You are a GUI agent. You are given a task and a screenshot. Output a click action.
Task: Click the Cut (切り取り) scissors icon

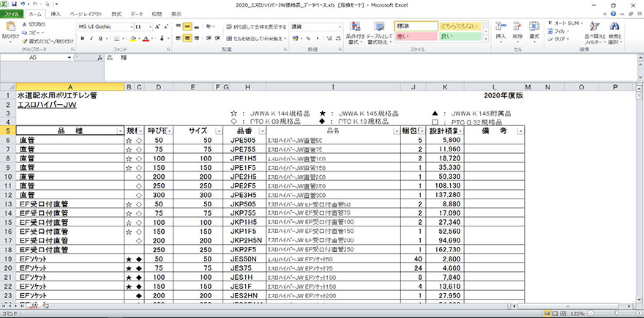click(x=25, y=24)
